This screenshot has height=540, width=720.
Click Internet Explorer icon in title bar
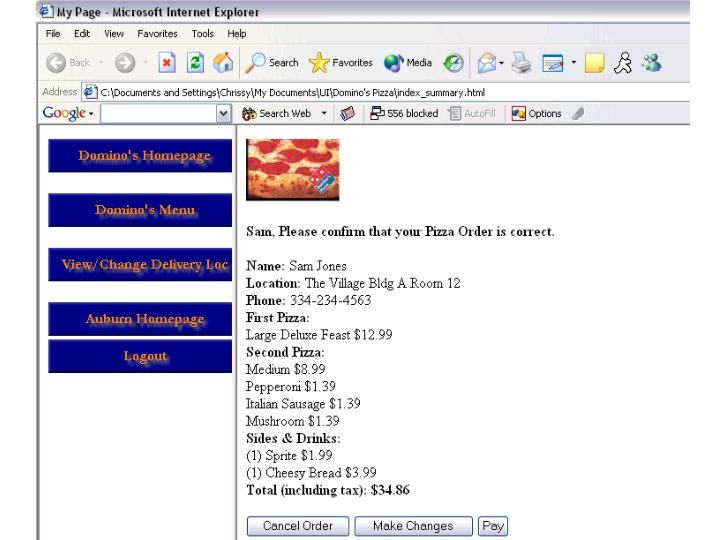tap(46, 11)
